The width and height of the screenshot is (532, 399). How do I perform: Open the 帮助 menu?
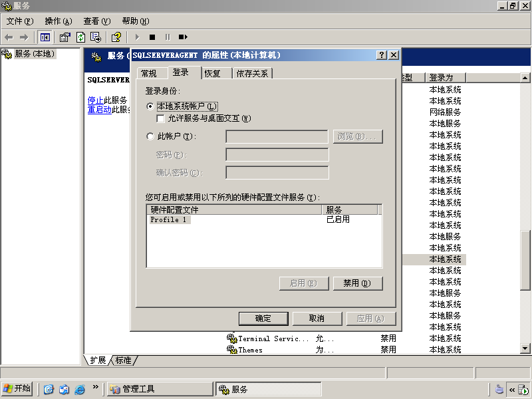[x=136, y=21]
